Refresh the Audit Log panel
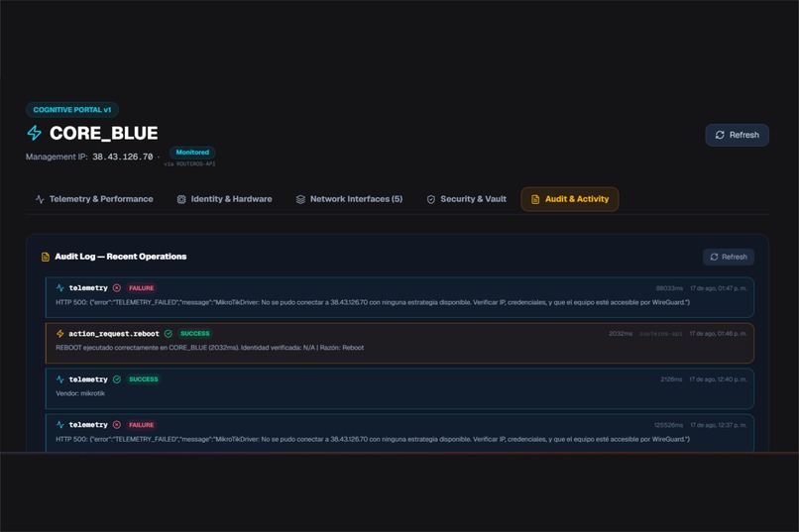The image size is (799, 532). [x=729, y=257]
